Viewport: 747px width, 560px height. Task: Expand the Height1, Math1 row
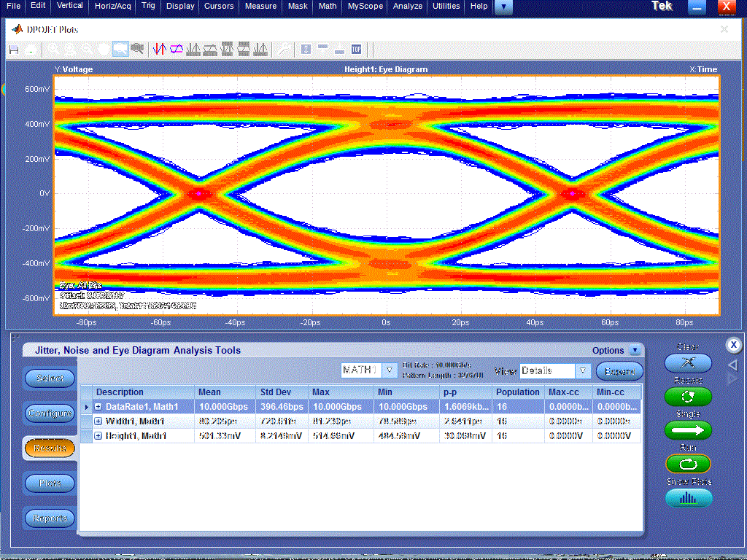[98, 436]
